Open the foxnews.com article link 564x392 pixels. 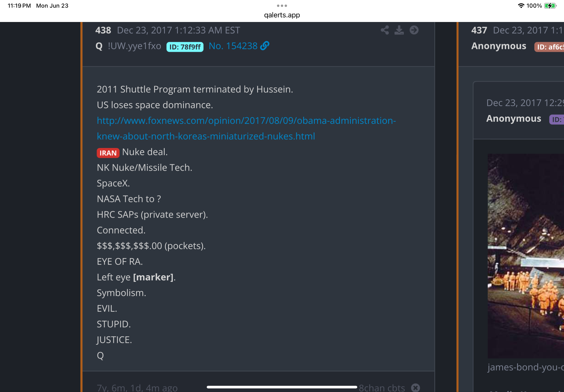click(x=246, y=128)
